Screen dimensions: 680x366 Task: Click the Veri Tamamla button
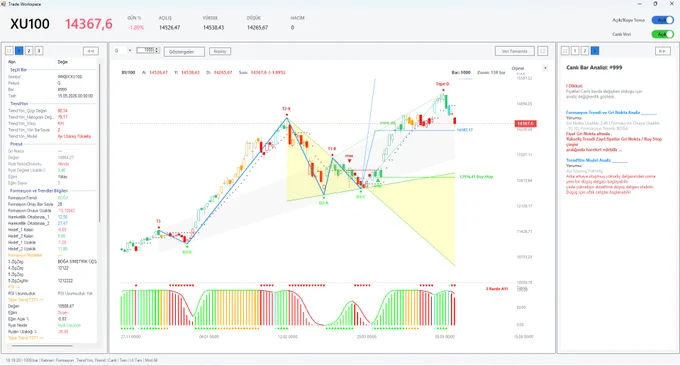tap(514, 51)
